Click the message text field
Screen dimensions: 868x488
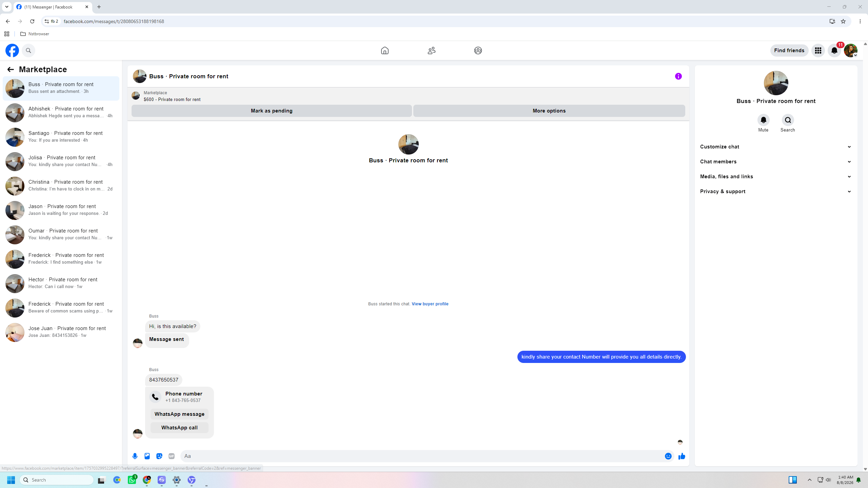[x=422, y=456]
